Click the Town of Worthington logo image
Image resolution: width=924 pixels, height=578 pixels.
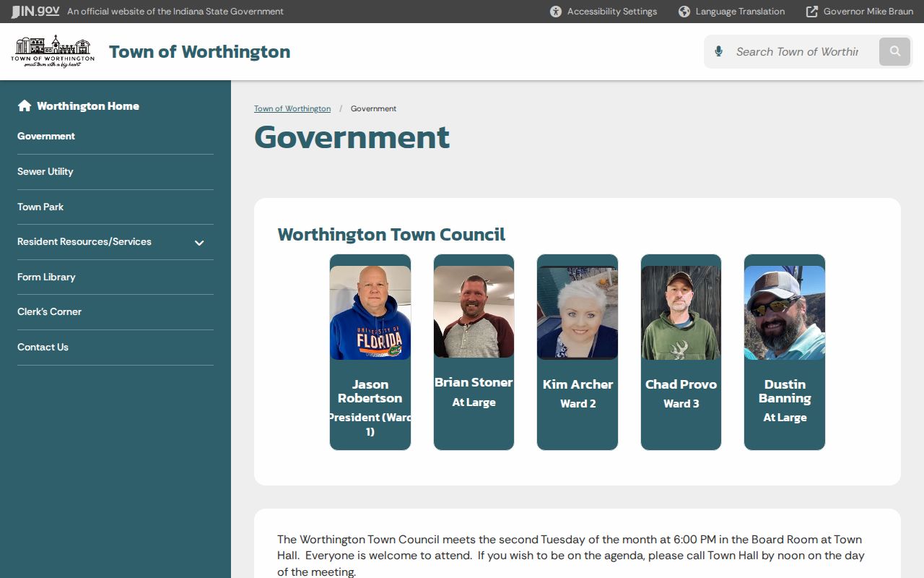(53, 51)
